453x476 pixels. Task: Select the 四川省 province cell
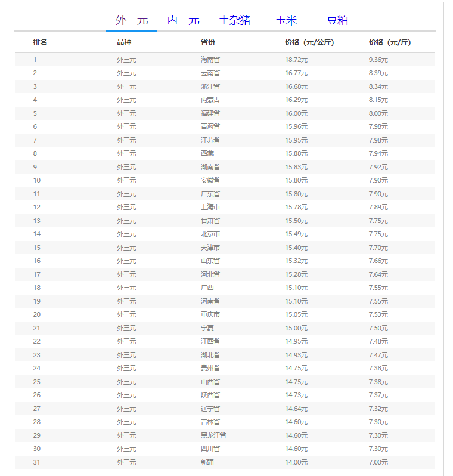pos(210,449)
